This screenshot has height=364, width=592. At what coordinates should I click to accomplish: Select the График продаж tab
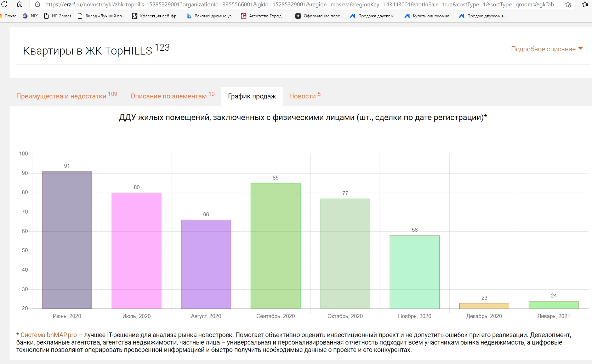252,96
